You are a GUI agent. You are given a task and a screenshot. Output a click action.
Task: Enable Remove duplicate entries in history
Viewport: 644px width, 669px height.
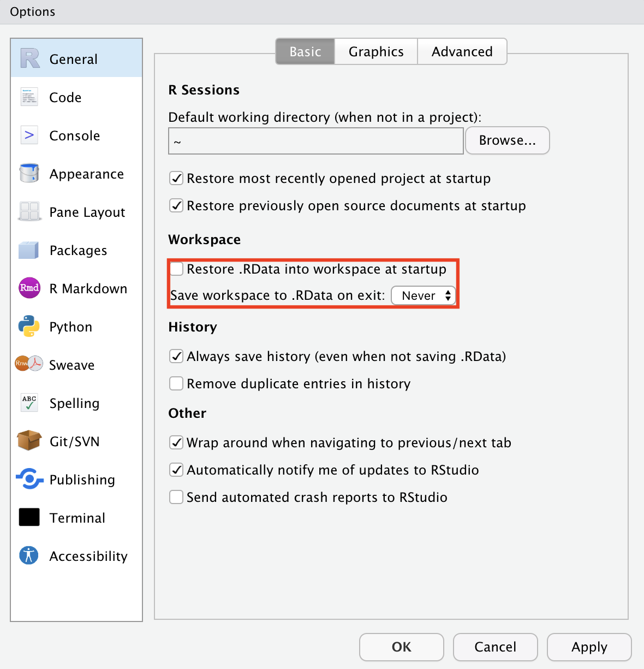(176, 384)
